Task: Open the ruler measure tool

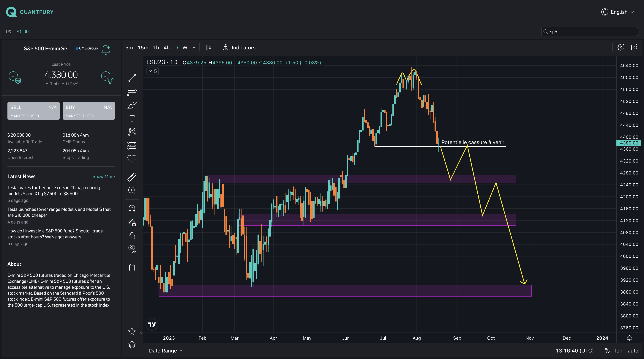Action: (132, 177)
